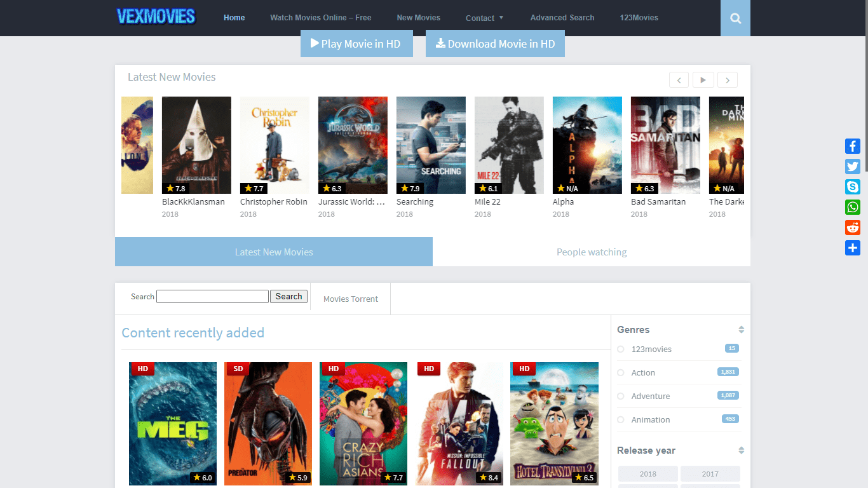Click the Play Movie in HD button
Image resolution: width=868 pixels, height=488 pixels.
pyautogui.click(x=356, y=44)
